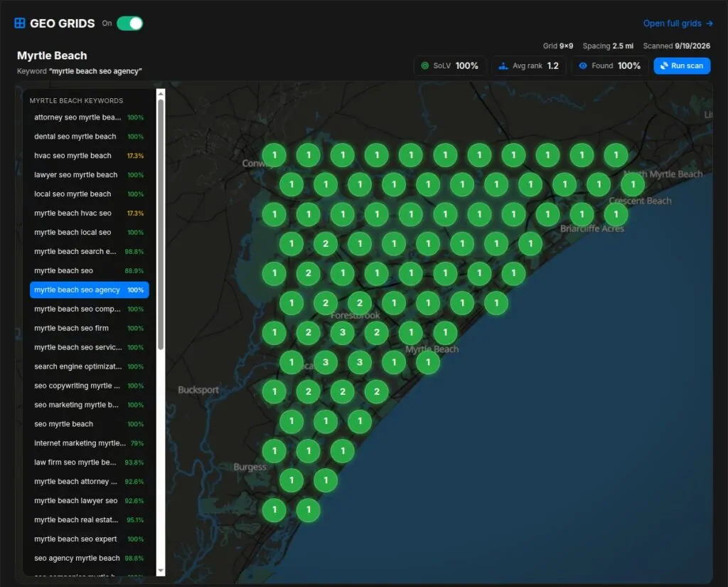
Task: Click the Grid 9×9 text
Action: pos(557,46)
